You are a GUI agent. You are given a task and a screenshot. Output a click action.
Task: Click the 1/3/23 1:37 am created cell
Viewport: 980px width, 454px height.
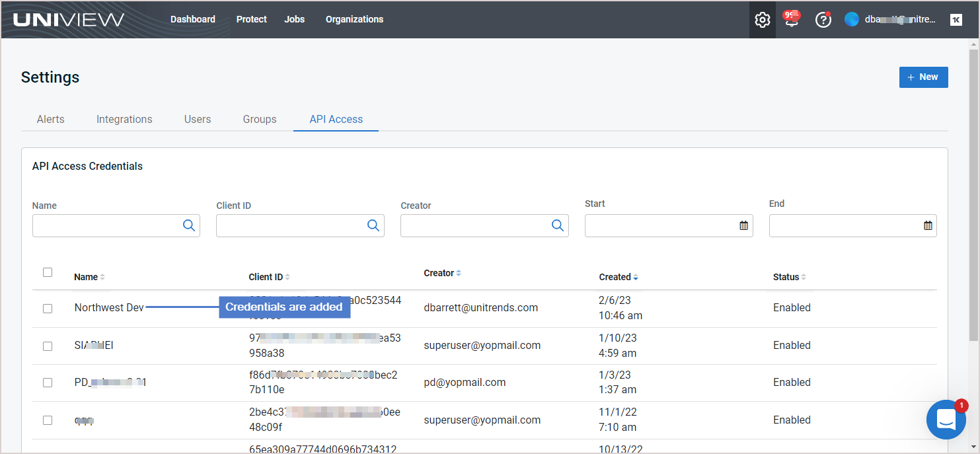point(618,383)
